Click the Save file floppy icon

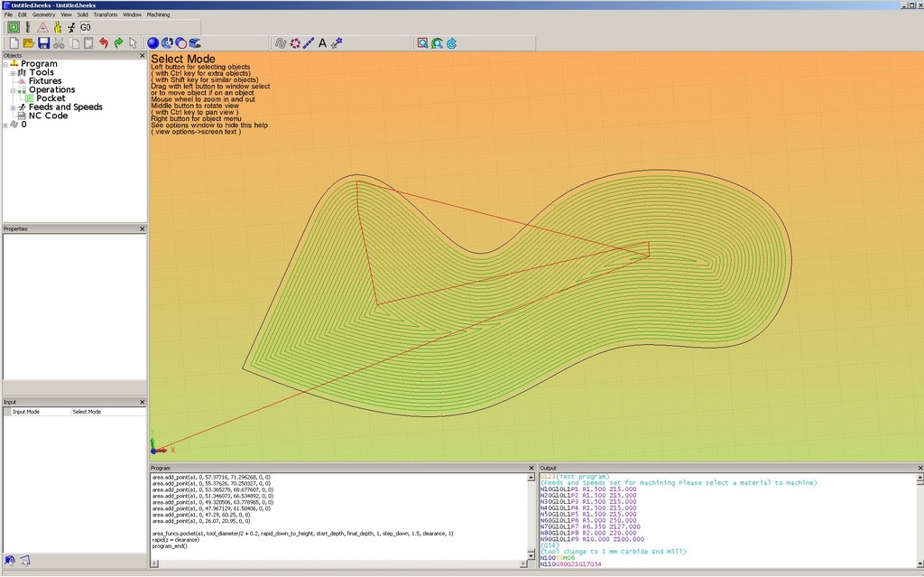(42, 42)
